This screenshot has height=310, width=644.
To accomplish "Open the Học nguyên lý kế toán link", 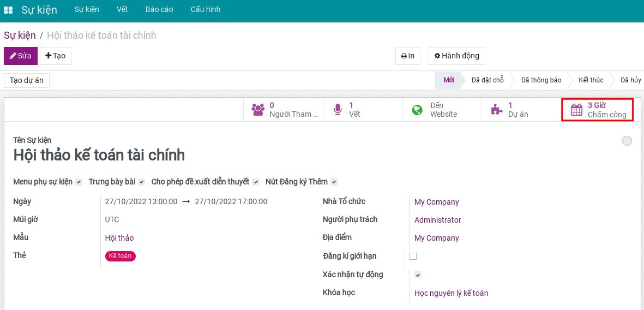I will [451, 293].
